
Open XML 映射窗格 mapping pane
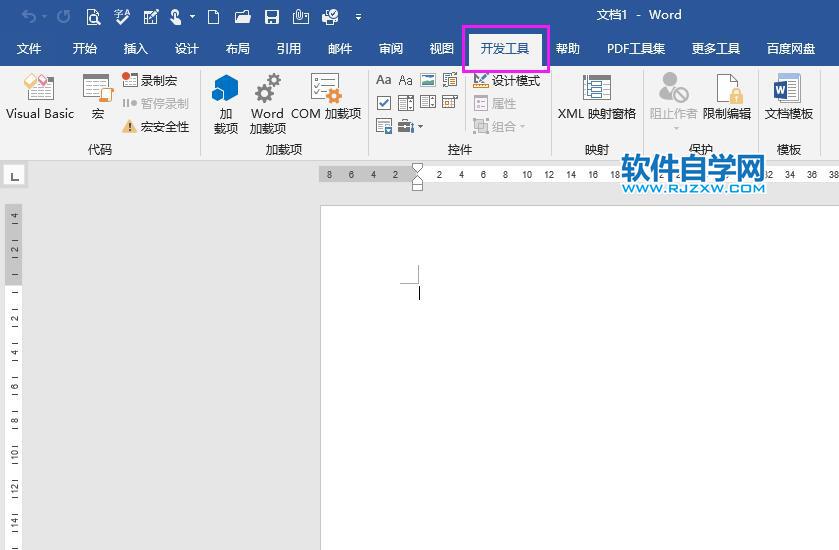tap(597, 96)
